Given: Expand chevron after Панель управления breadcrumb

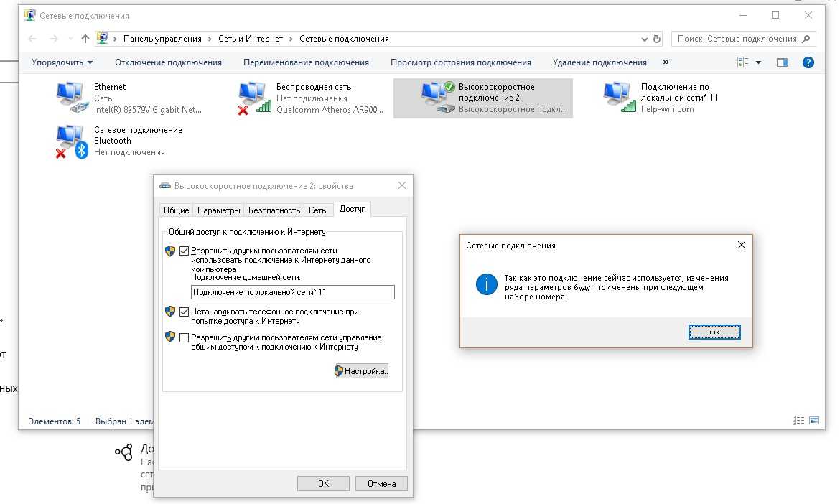Looking at the screenshot, I should click(210, 39).
